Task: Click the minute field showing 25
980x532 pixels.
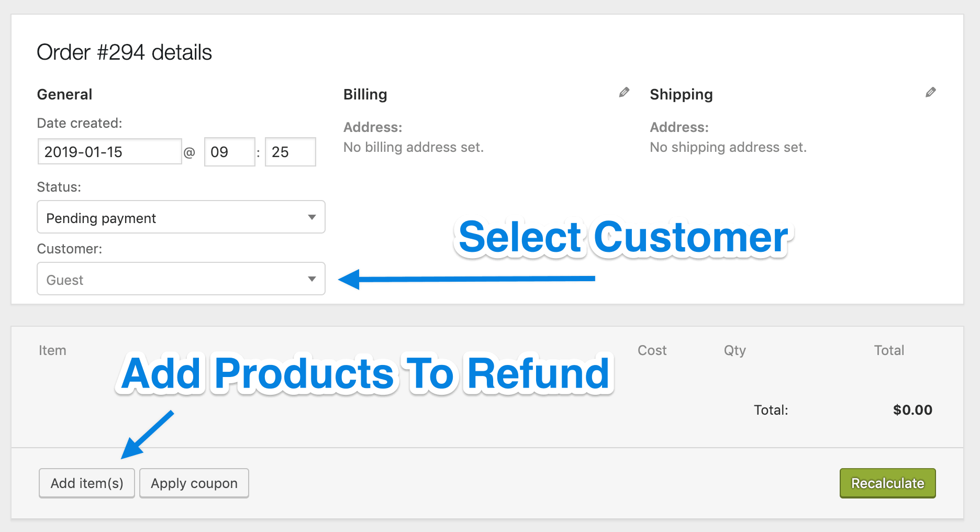Action: click(291, 152)
